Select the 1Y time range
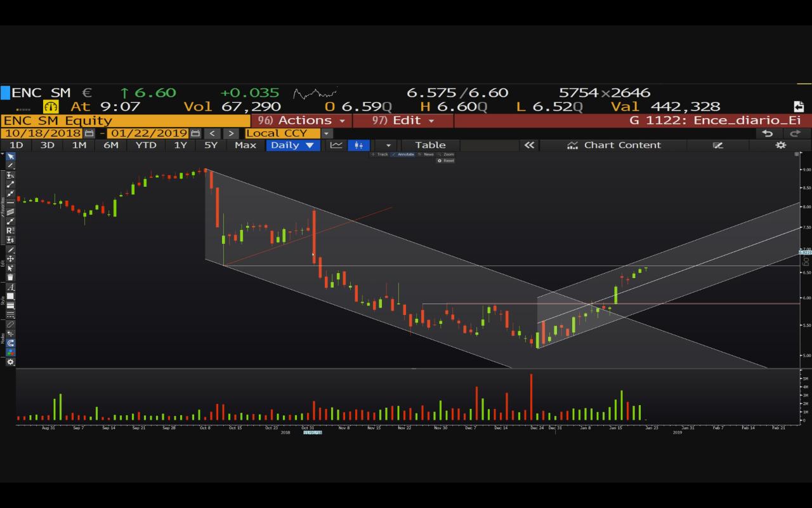 [181, 145]
